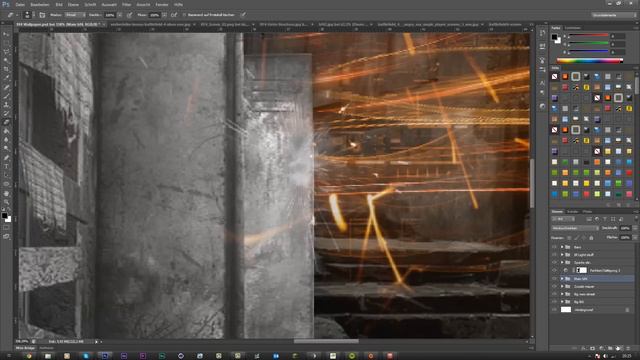Click the red channel slider in Farbe panel
This screenshot has width=640, height=360.
(x=588, y=36)
